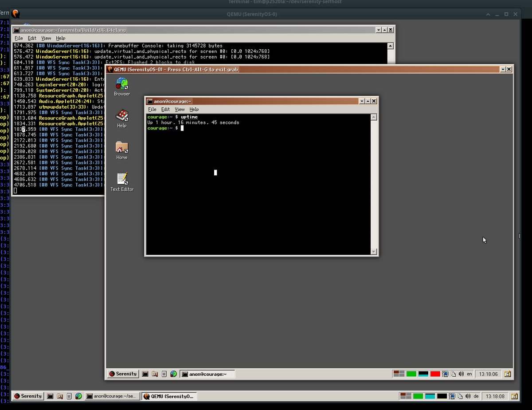The width and height of the screenshot is (532, 410).
Task: Click QEMU logo in the xfce top panel
Action: tap(16, 14)
